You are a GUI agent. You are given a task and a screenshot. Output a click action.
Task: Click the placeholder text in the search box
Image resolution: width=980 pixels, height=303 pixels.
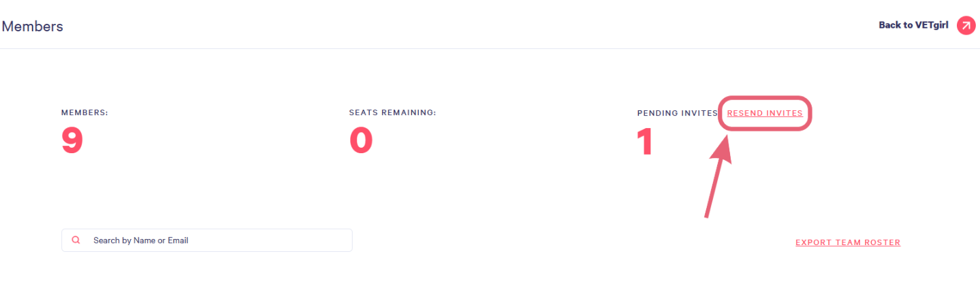pos(140,240)
